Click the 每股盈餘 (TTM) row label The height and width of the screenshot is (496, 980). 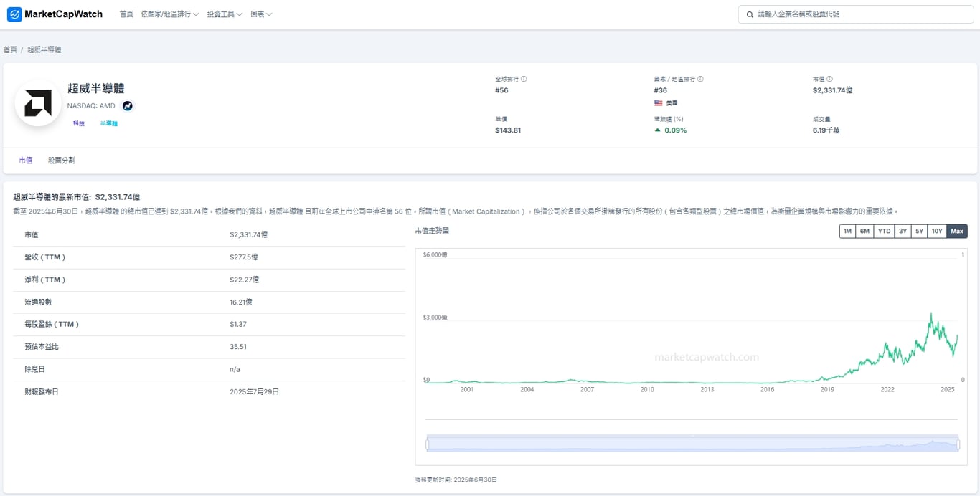click(x=52, y=325)
